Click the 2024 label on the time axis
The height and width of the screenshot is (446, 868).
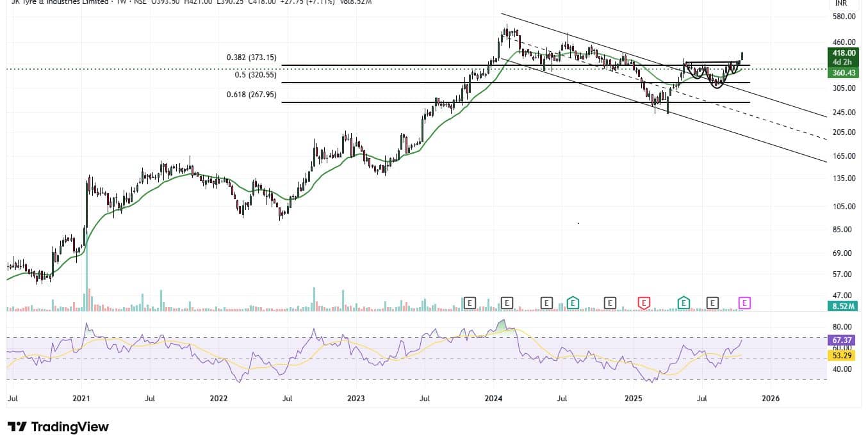tap(493, 398)
